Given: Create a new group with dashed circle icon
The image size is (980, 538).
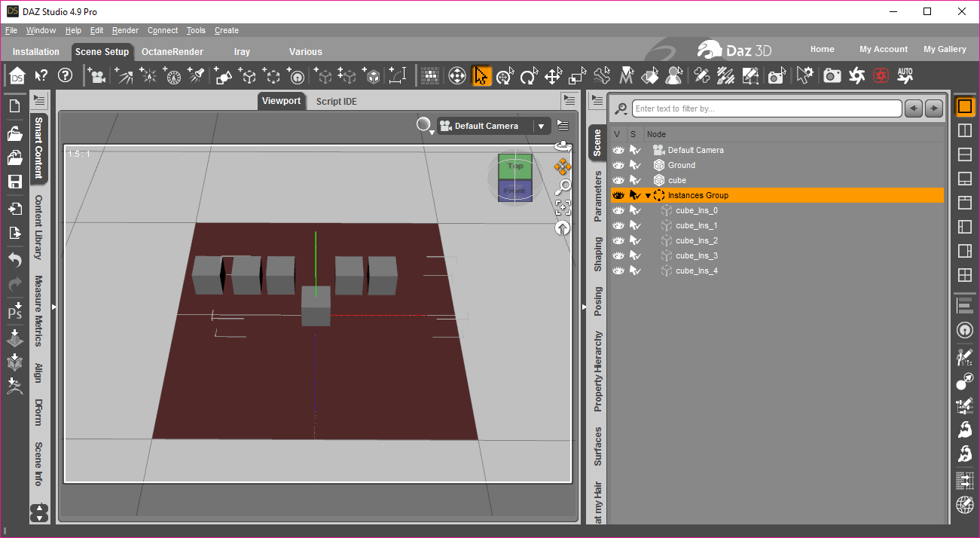Looking at the screenshot, I should pos(273,75).
